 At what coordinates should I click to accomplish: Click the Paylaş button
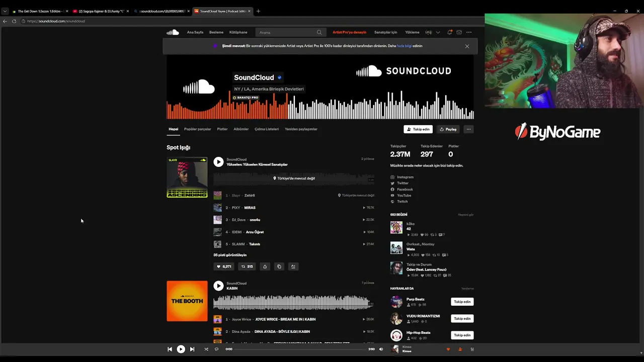[448, 129]
